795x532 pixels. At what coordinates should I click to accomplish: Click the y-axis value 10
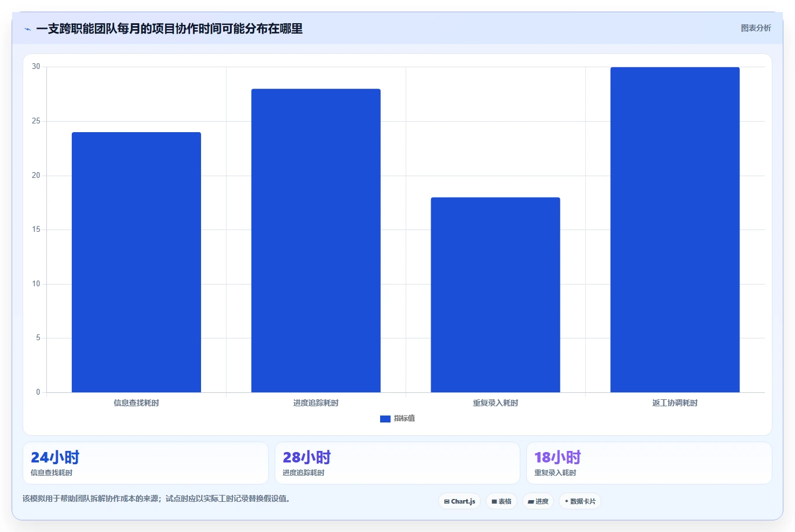(x=36, y=284)
